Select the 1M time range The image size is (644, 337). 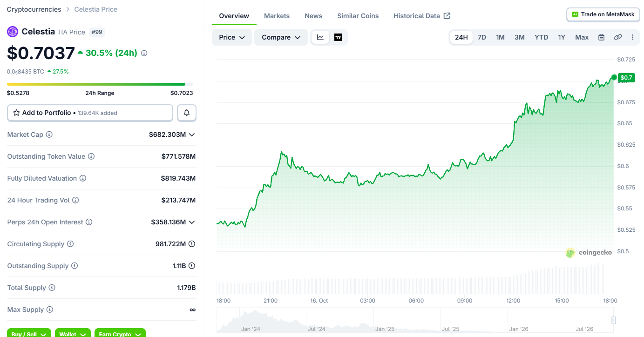pyautogui.click(x=500, y=37)
